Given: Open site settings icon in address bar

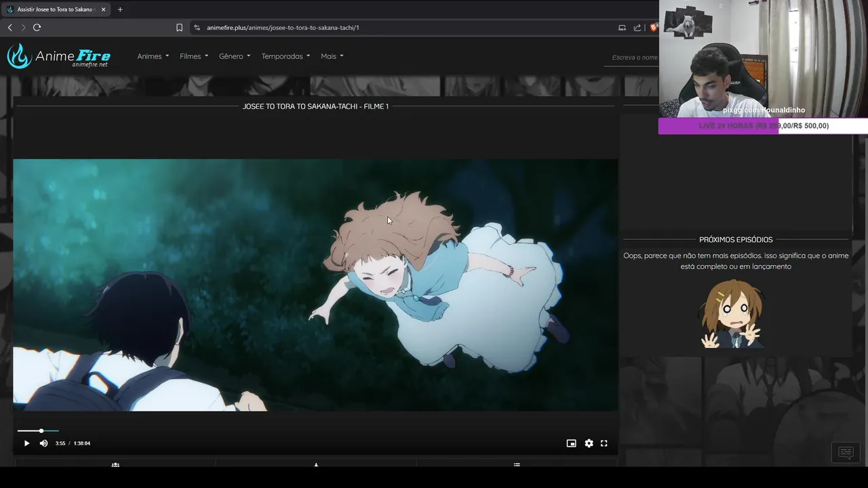Looking at the screenshot, I should point(197,28).
